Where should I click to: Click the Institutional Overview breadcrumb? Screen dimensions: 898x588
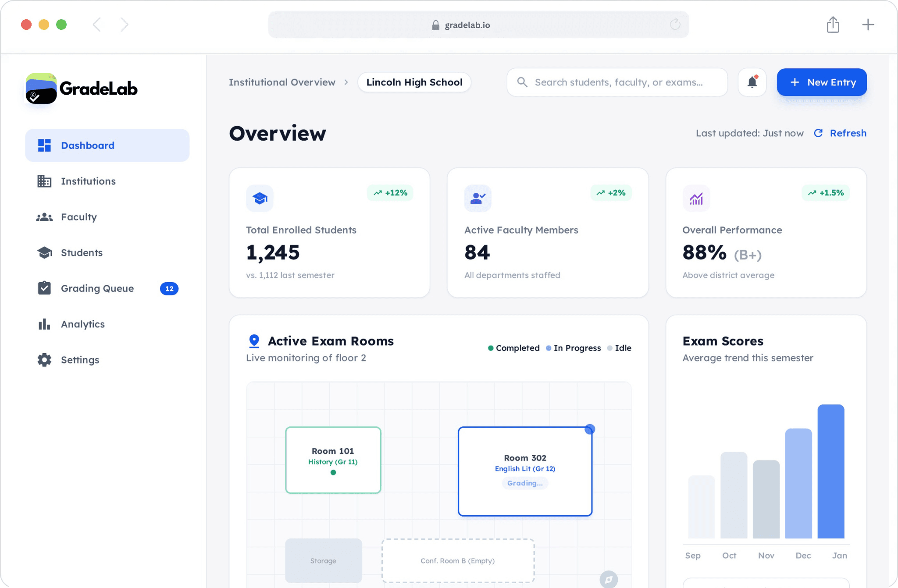[282, 82]
